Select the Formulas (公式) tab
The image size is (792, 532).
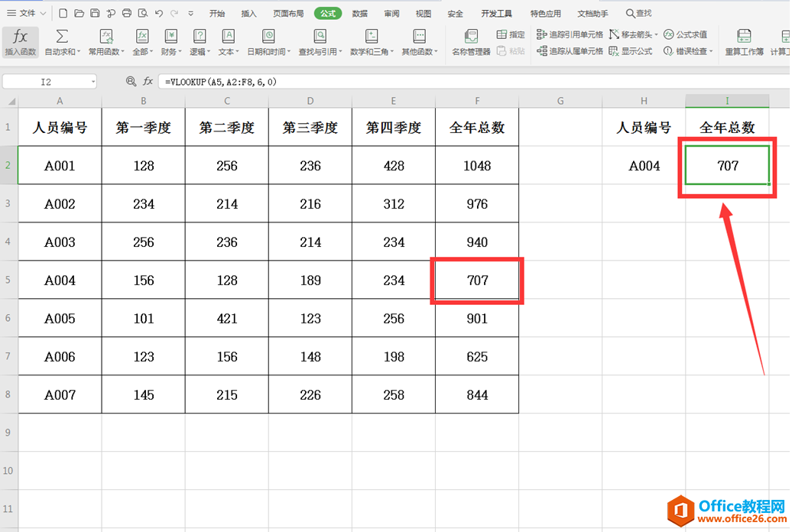click(x=328, y=14)
